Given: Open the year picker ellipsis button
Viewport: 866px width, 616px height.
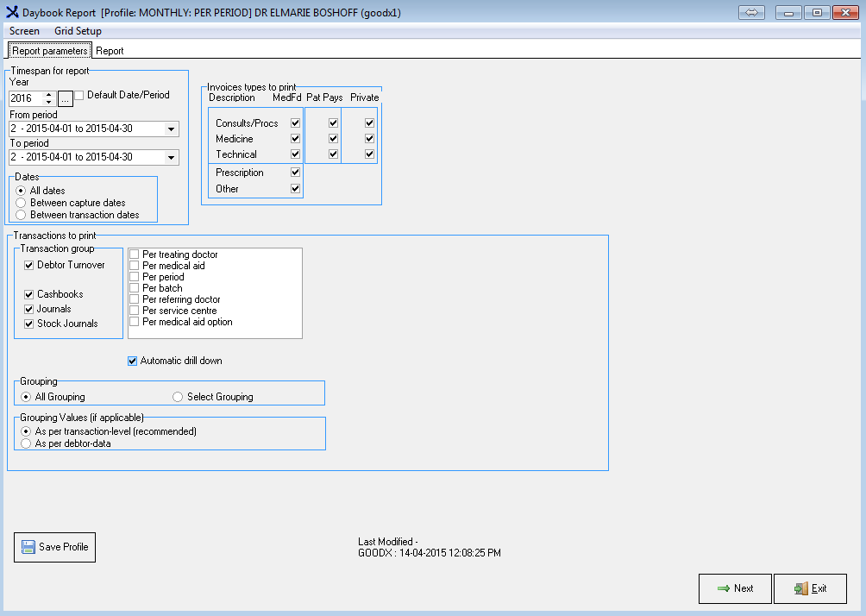Looking at the screenshot, I should click(x=66, y=98).
